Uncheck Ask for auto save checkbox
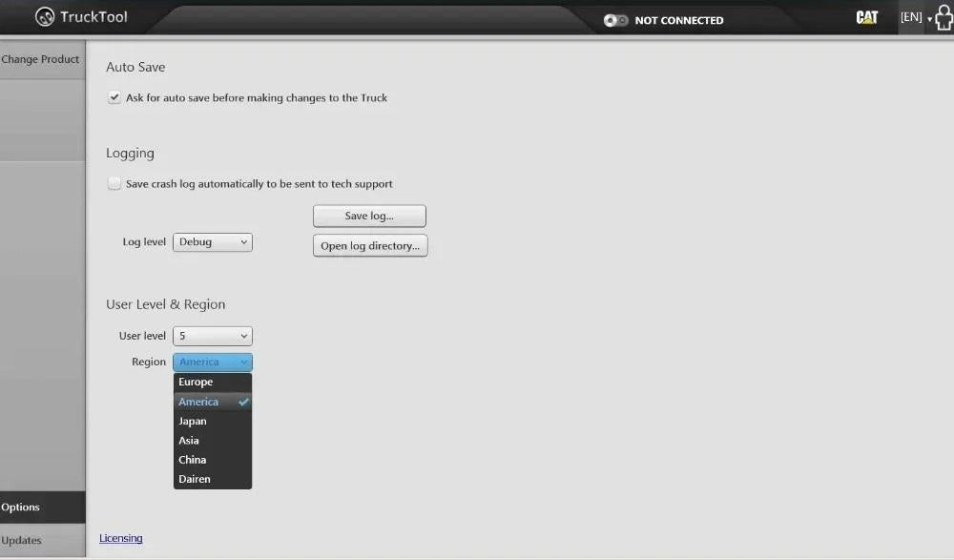This screenshot has width=954, height=560. (x=114, y=97)
